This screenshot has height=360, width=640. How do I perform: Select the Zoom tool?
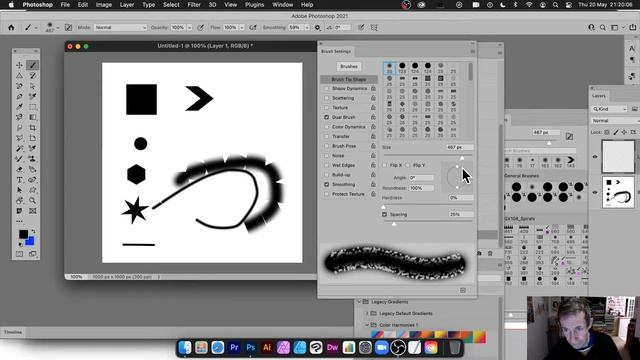(x=33, y=200)
